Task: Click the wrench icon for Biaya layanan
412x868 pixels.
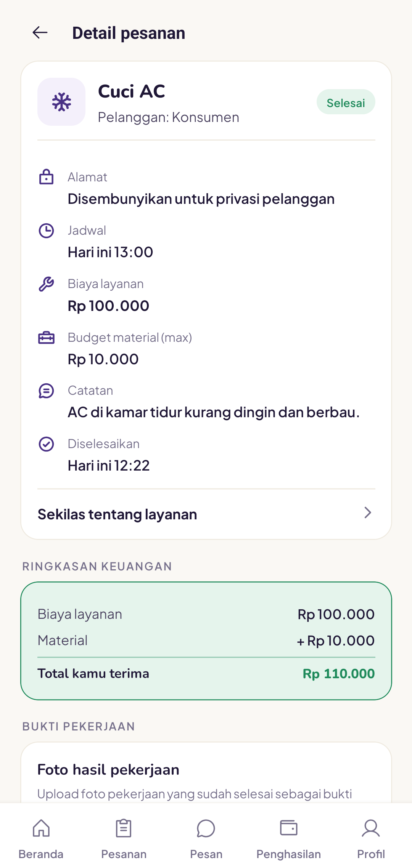Action: pyautogui.click(x=46, y=284)
